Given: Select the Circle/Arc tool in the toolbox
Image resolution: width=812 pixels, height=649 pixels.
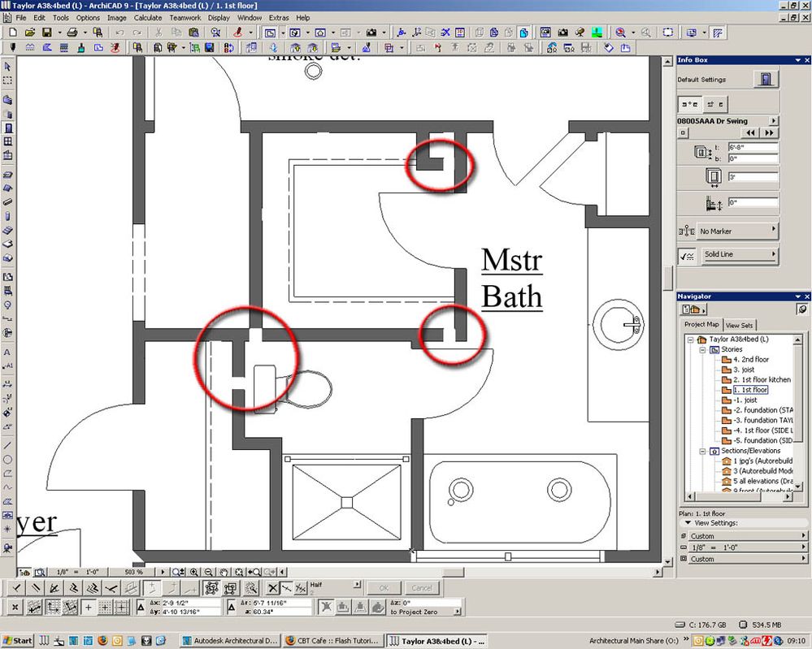Looking at the screenshot, I should pyautogui.click(x=7, y=459).
